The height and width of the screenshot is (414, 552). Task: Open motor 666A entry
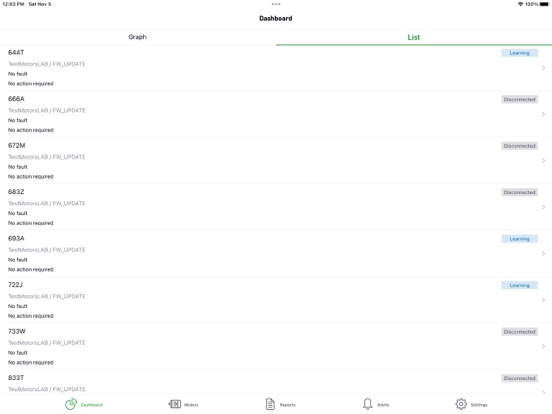276,114
